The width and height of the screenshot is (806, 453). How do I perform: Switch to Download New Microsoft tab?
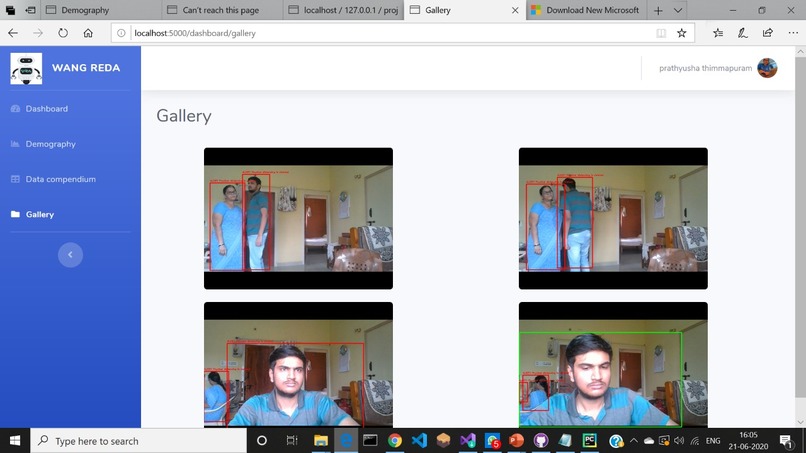coord(586,10)
